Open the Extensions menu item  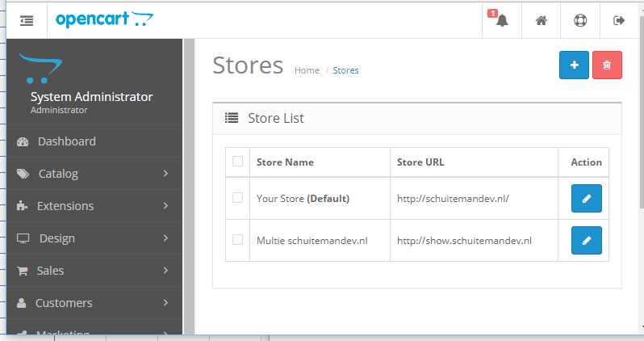pyautogui.click(x=94, y=206)
